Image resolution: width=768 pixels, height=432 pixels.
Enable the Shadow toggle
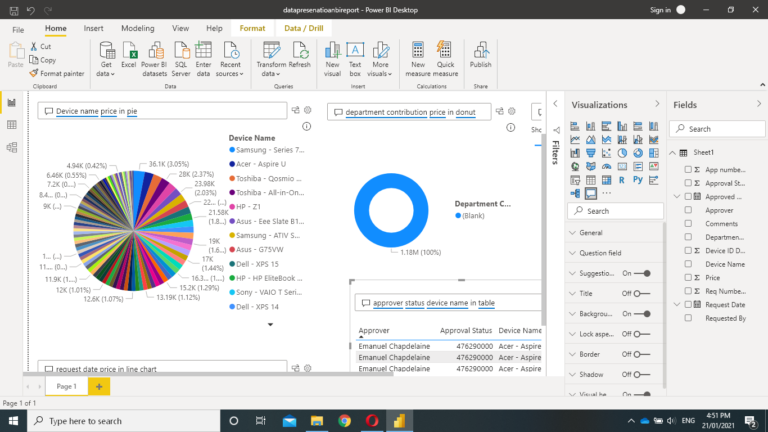642,375
